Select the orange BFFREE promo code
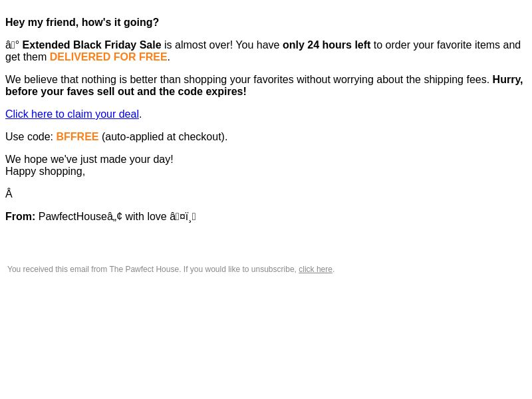This screenshot has width=532, height=399. coord(77,137)
